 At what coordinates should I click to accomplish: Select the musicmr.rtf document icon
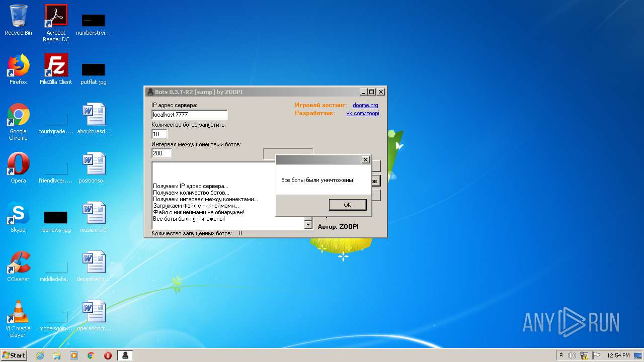coord(94,217)
